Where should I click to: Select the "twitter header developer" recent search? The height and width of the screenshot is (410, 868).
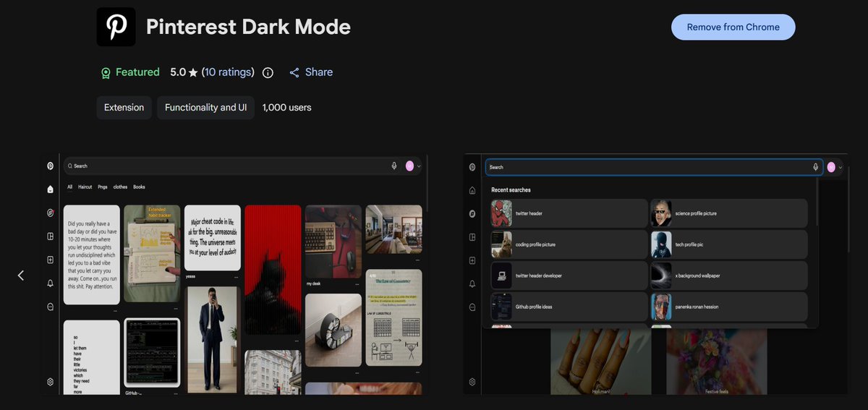569,276
